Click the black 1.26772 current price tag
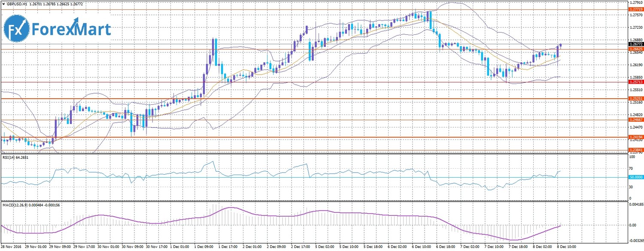Image resolution: width=644 pixels, height=251 pixels. [635, 44]
